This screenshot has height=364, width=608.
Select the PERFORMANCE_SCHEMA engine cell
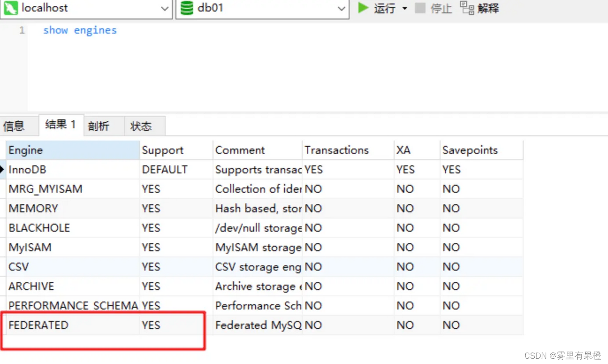click(x=73, y=306)
